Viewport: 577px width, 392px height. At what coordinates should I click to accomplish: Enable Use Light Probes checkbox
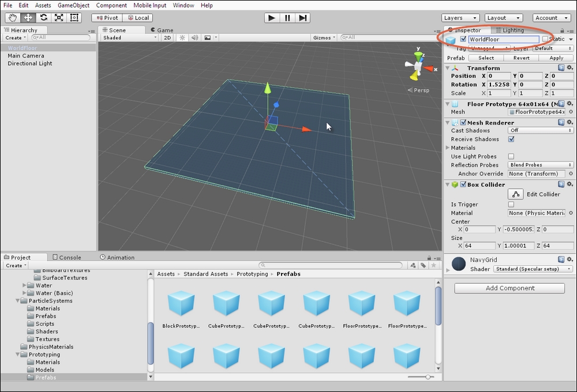(511, 156)
